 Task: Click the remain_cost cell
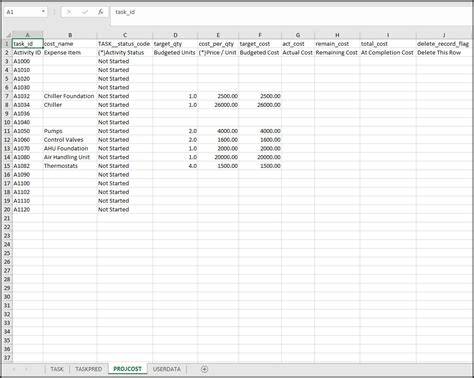pos(337,44)
